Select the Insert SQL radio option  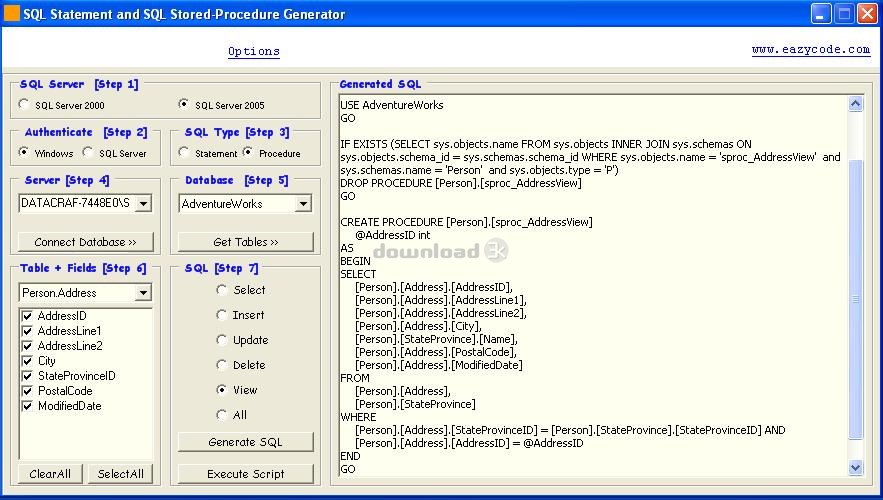pyautogui.click(x=222, y=315)
